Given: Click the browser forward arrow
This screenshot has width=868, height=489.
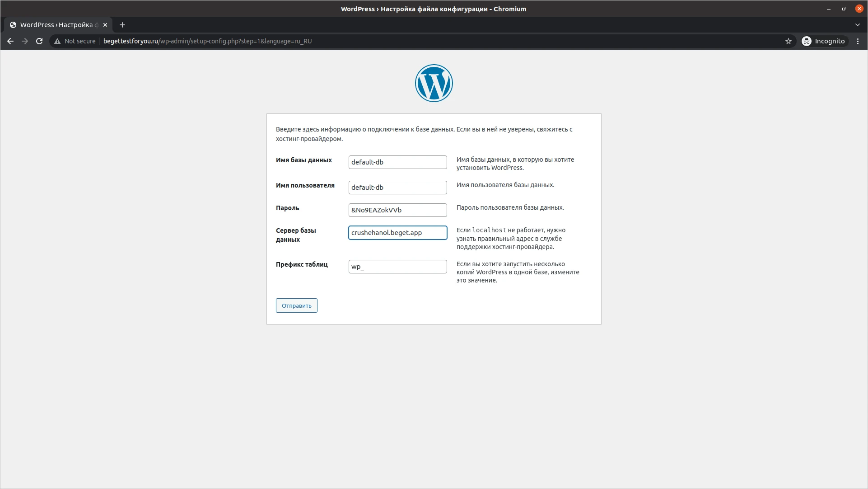Looking at the screenshot, I should [x=25, y=41].
